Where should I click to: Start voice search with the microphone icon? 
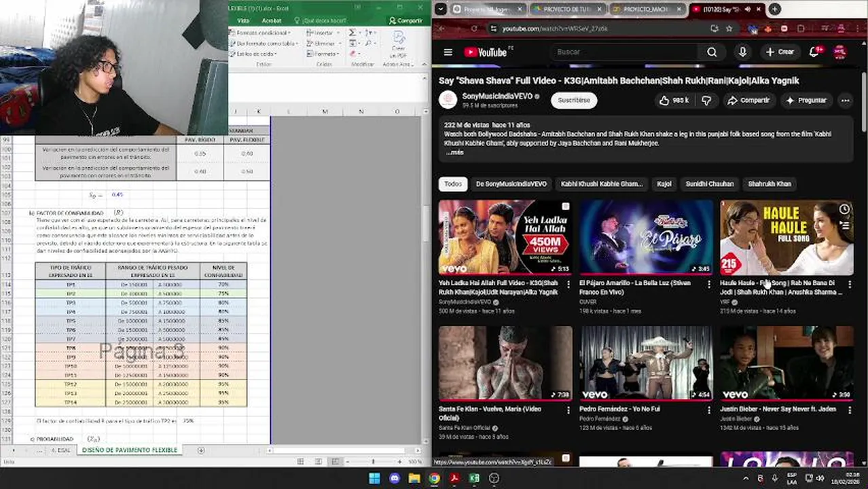pyautogui.click(x=742, y=52)
